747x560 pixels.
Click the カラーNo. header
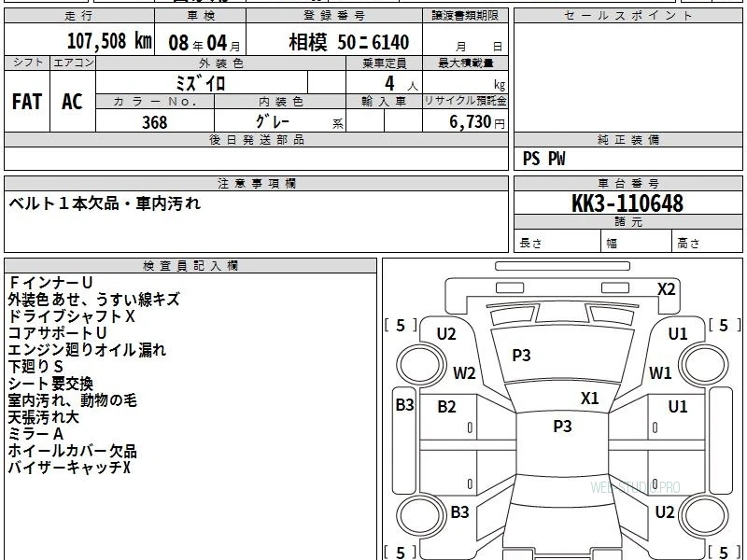tap(155, 102)
